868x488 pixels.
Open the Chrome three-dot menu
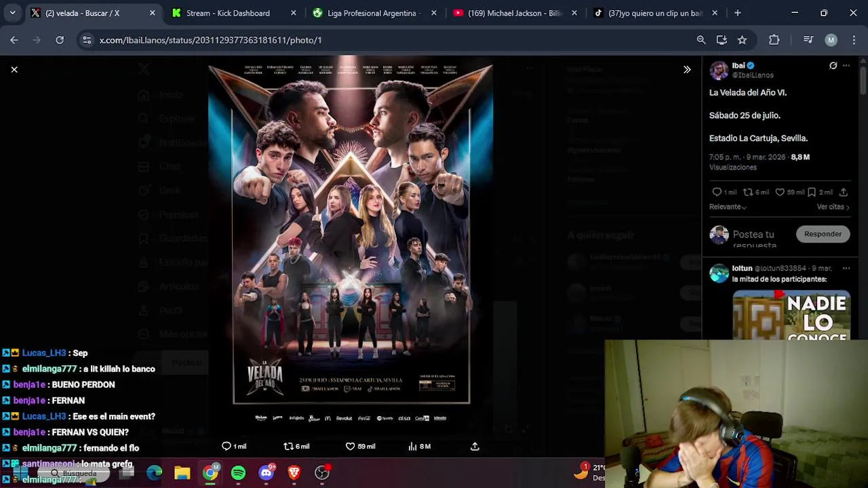[853, 40]
